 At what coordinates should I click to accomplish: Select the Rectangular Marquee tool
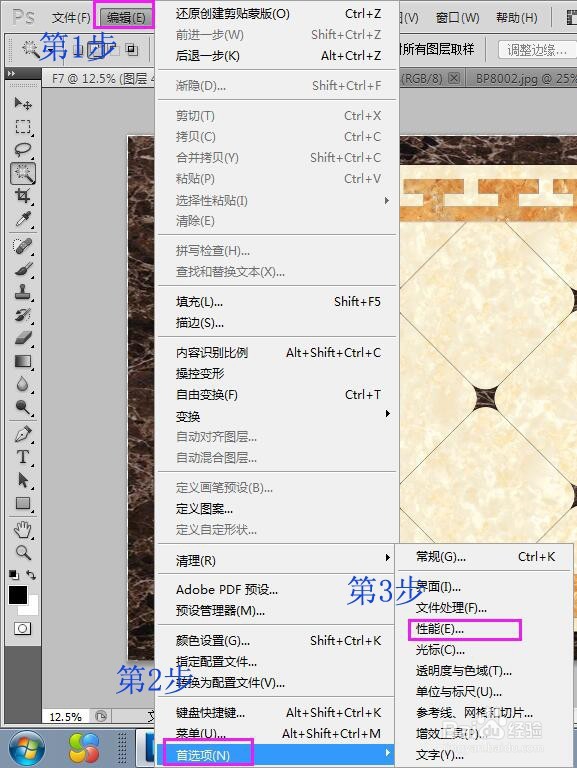(x=23, y=127)
